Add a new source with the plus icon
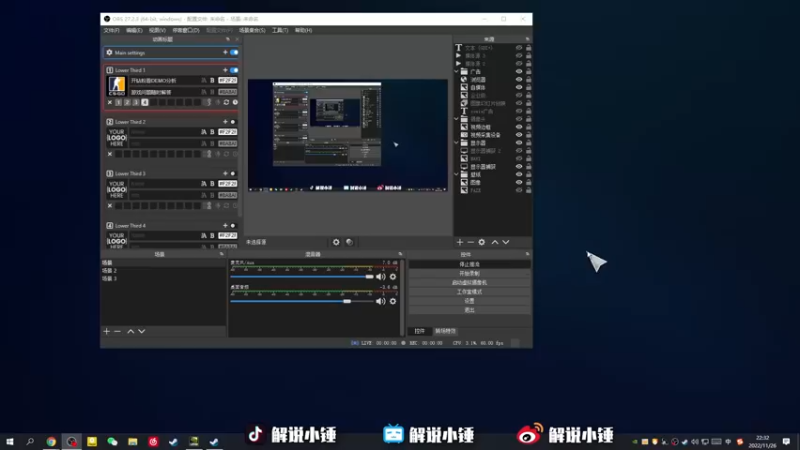This screenshot has height=450, width=800. click(460, 242)
